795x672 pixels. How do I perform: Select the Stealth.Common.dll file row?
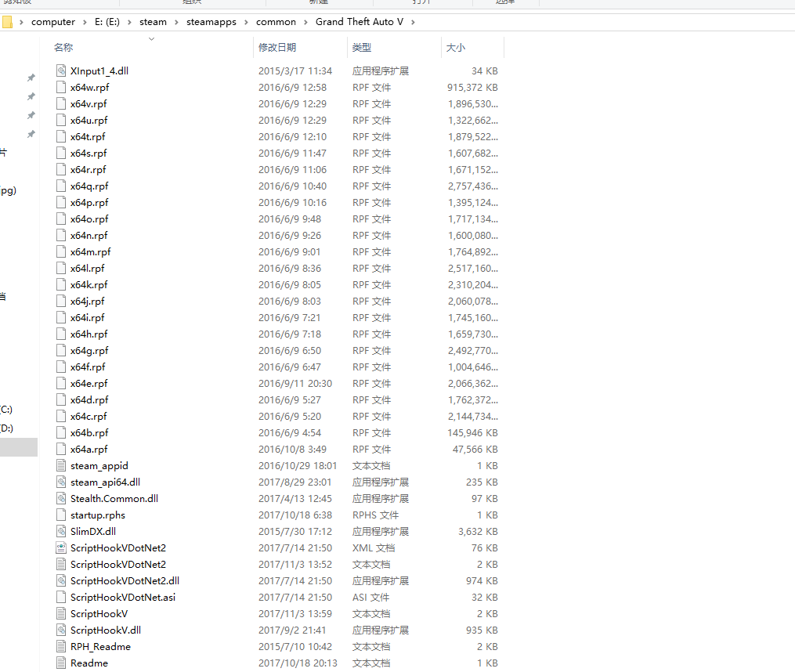(276, 499)
